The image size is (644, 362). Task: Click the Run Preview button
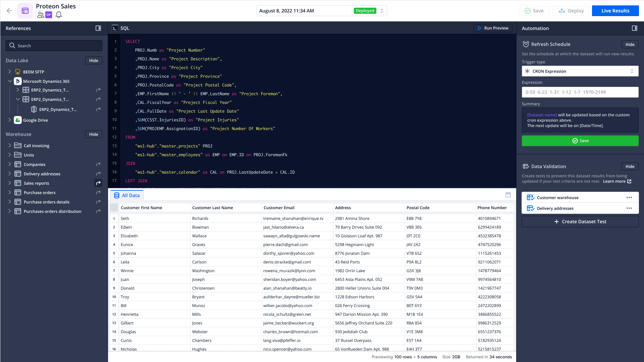tap(493, 28)
